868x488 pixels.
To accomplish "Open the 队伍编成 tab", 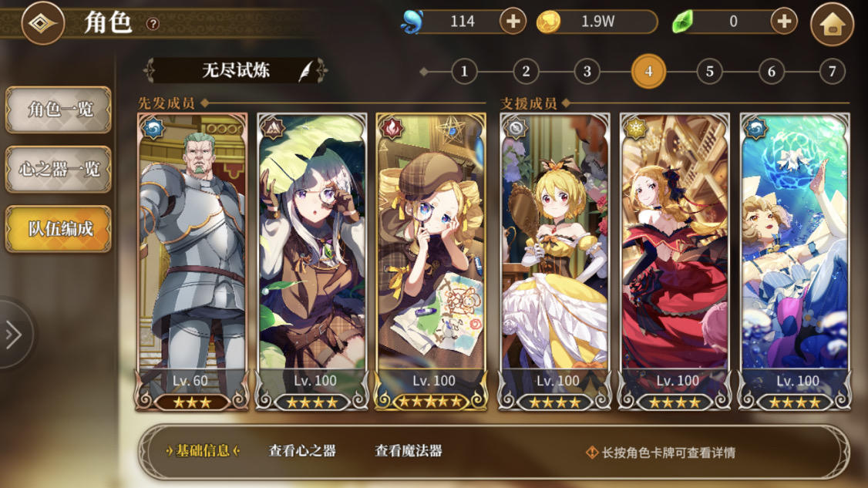I will point(59,229).
